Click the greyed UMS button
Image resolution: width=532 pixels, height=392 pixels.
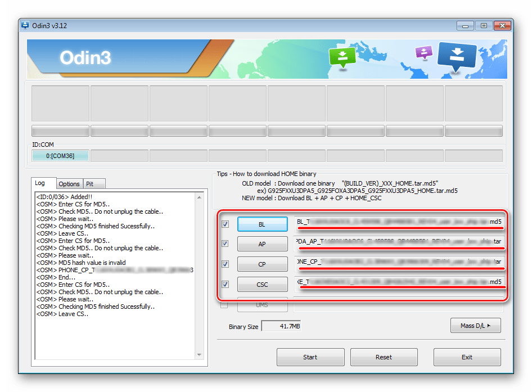coord(262,305)
